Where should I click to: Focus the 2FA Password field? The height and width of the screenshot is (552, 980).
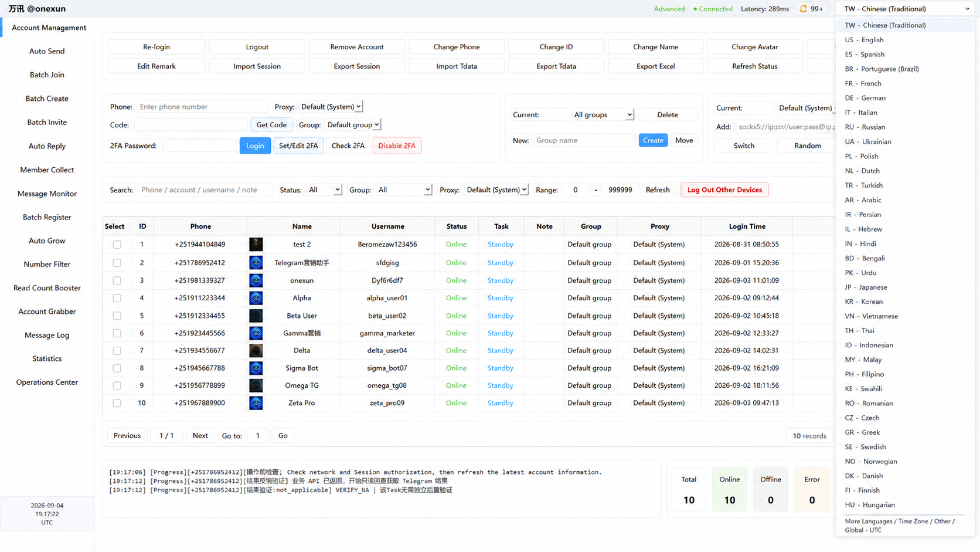click(199, 145)
